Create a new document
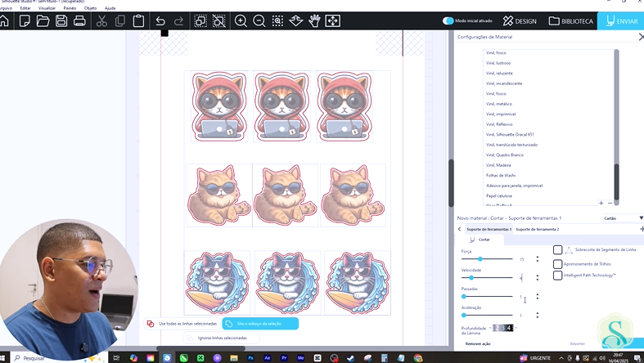644x363 pixels. [25, 20]
